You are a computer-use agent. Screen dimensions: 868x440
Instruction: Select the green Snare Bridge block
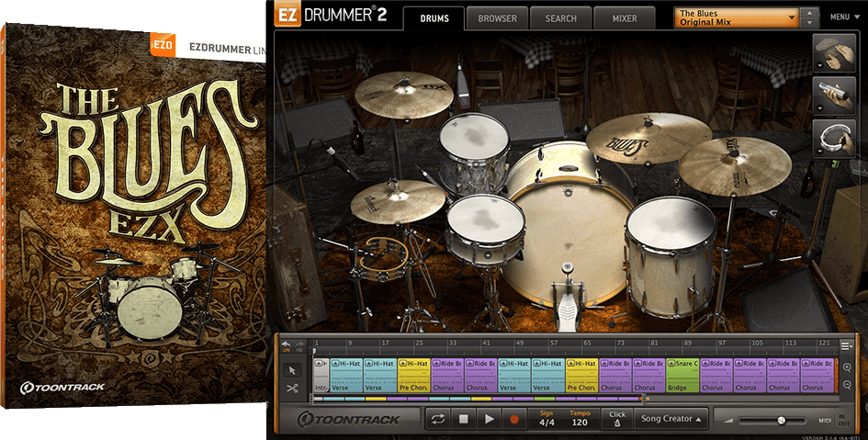[682, 376]
